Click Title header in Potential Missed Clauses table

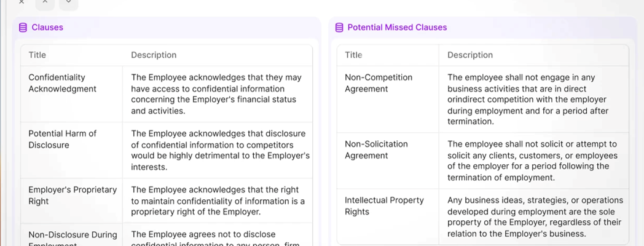point(353,55)
